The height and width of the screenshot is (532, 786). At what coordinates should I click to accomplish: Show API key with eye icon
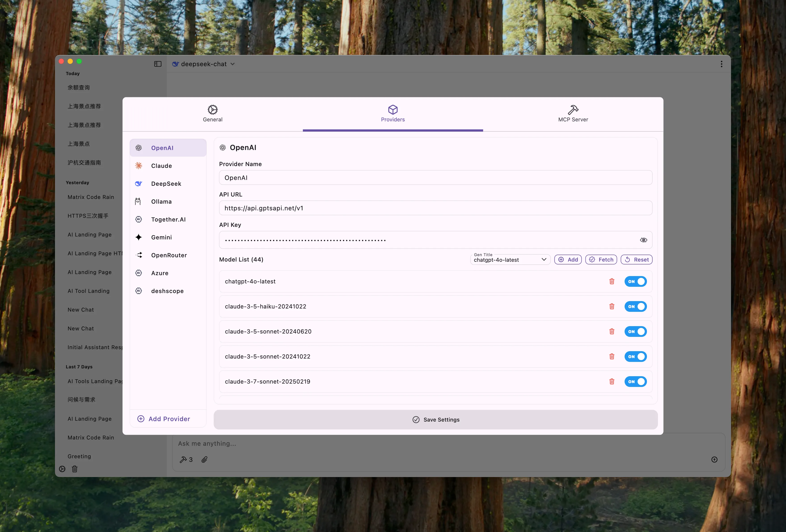(643, 240)
